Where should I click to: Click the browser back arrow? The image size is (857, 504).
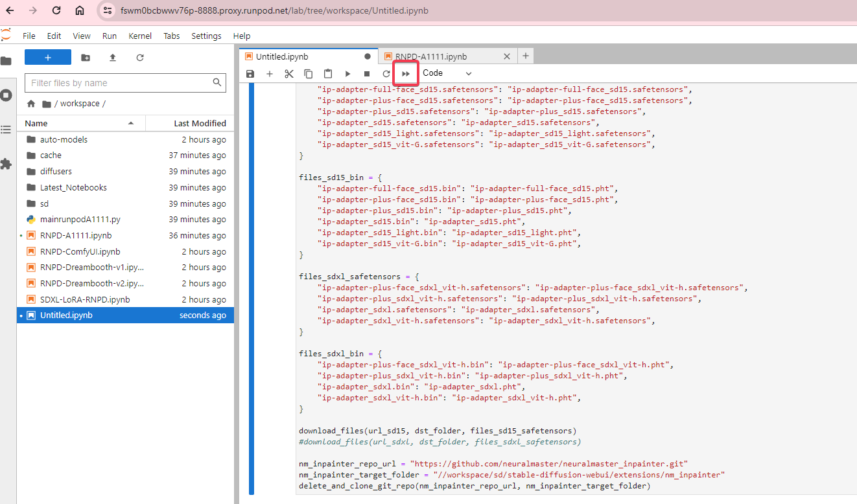pos(10,11)
